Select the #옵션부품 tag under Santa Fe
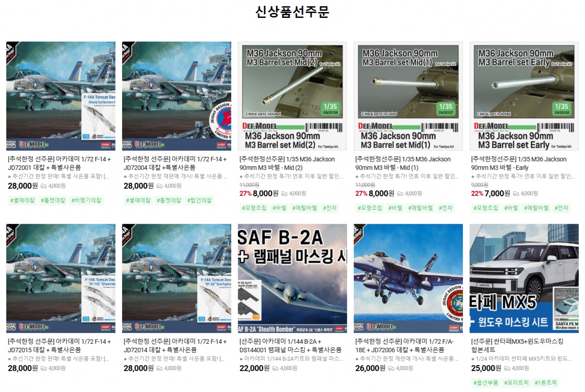The width and height of the screenshot is (585, 392). tap(486, 383)
